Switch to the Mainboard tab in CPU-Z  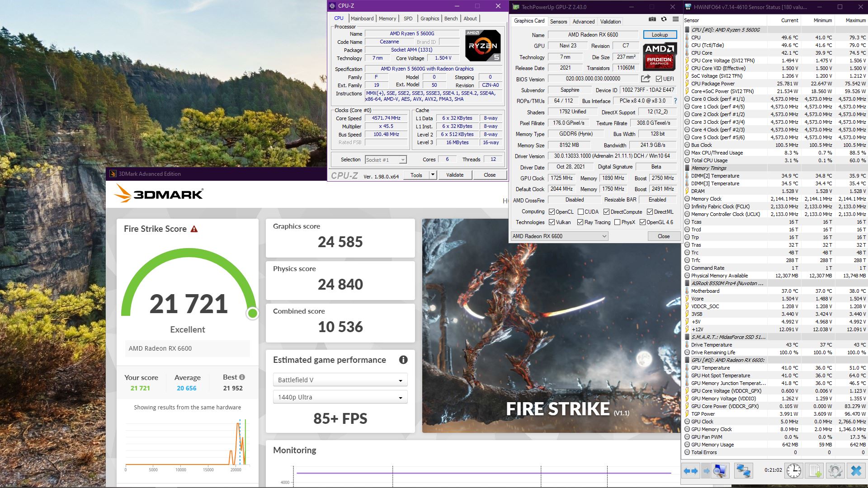pos(362,19)
